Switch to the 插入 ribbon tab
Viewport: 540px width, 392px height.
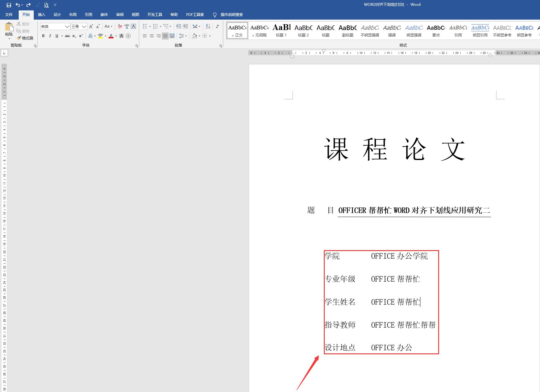41,14
